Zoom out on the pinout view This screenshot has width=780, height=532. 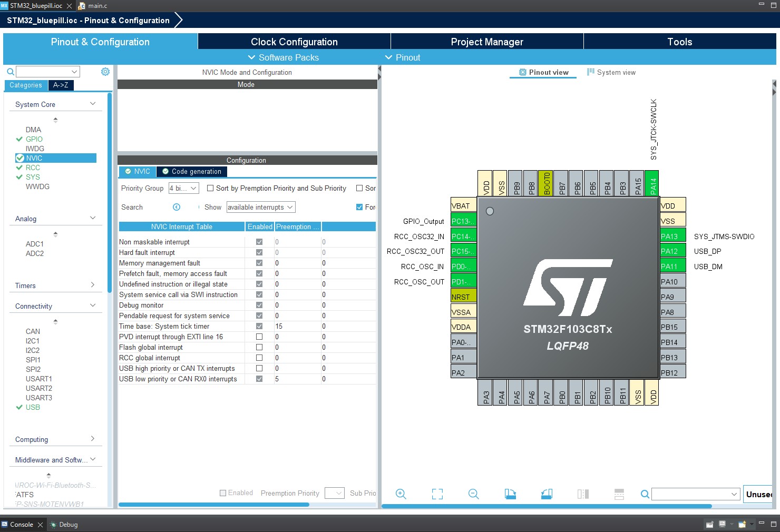(x=473, y=494)
